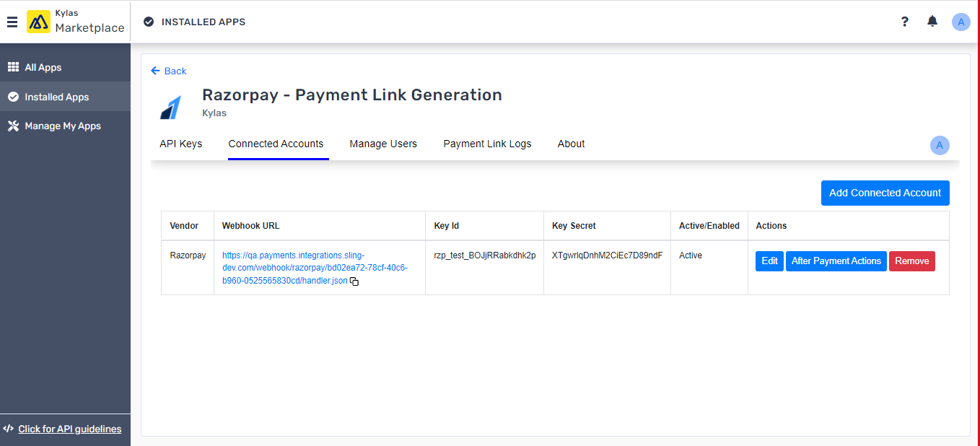Click the Active/Enabled column header
980x446 pixels.
709,226
